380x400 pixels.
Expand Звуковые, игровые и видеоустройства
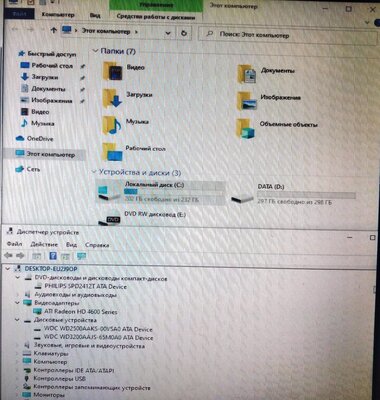tap(18, 345)
